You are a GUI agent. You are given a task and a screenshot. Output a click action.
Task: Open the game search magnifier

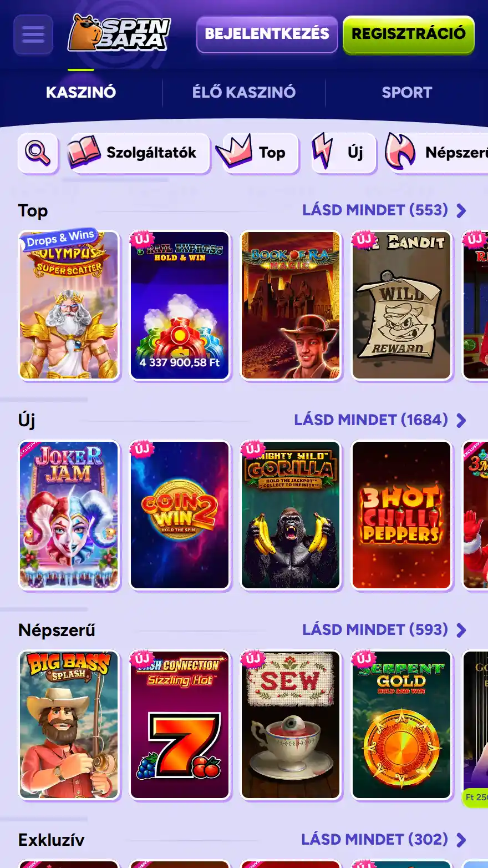tap(38, 153)
